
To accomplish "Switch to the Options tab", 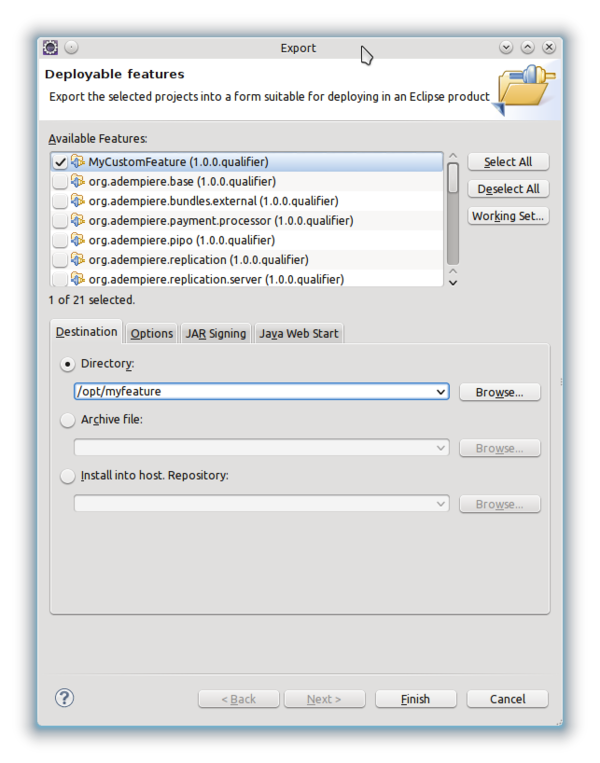I will pos(151,334).
